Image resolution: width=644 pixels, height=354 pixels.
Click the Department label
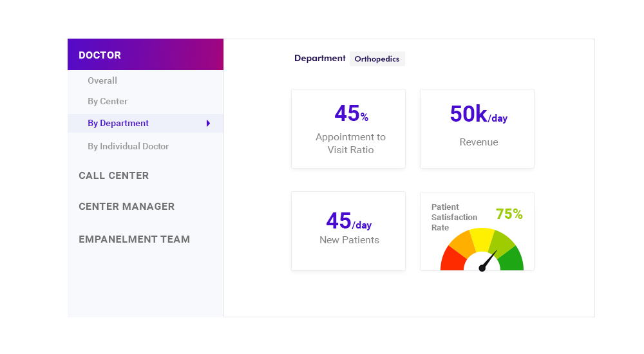(x=320, y=59)
